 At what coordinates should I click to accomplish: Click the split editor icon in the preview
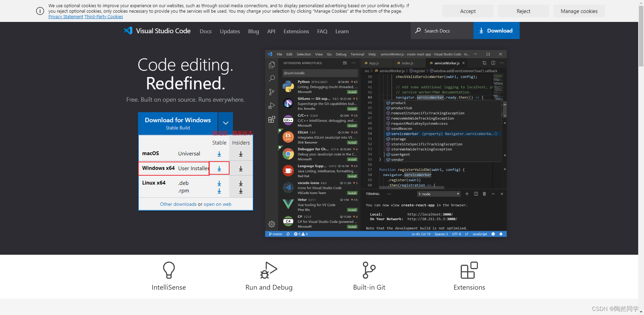pos(493,63)
